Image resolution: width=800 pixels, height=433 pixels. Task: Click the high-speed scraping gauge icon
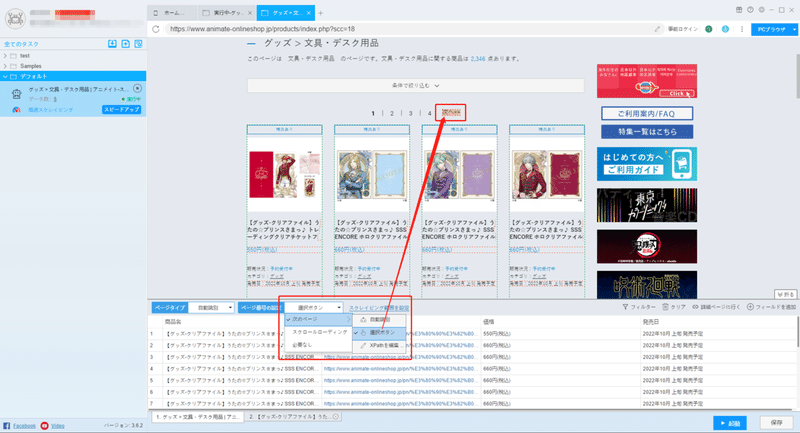click(x=16, y=110)
